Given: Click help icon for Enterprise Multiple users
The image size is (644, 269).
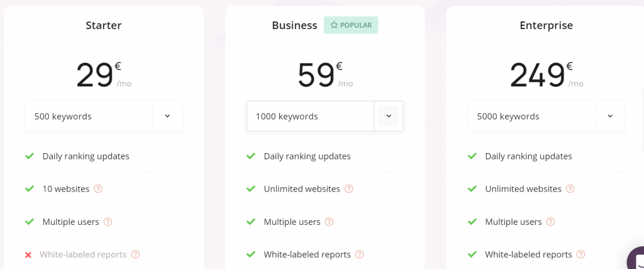Looking at the screenshot, I should point(550,222).
